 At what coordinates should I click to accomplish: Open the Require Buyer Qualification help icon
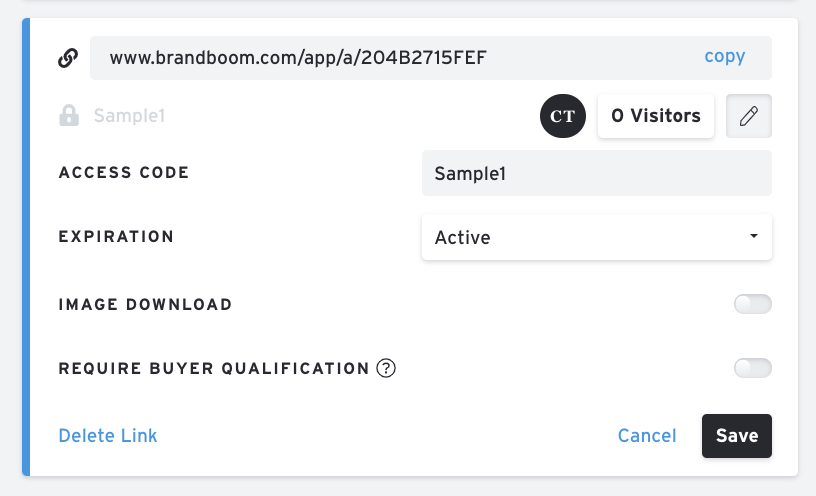(386, 368)
